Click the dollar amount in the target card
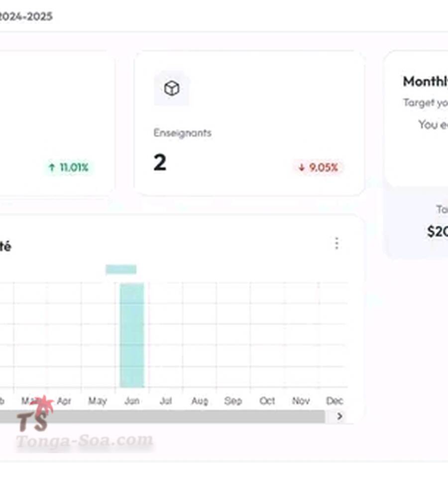The width and height of the screenshot is (448, 498). [x=438, y=231]
